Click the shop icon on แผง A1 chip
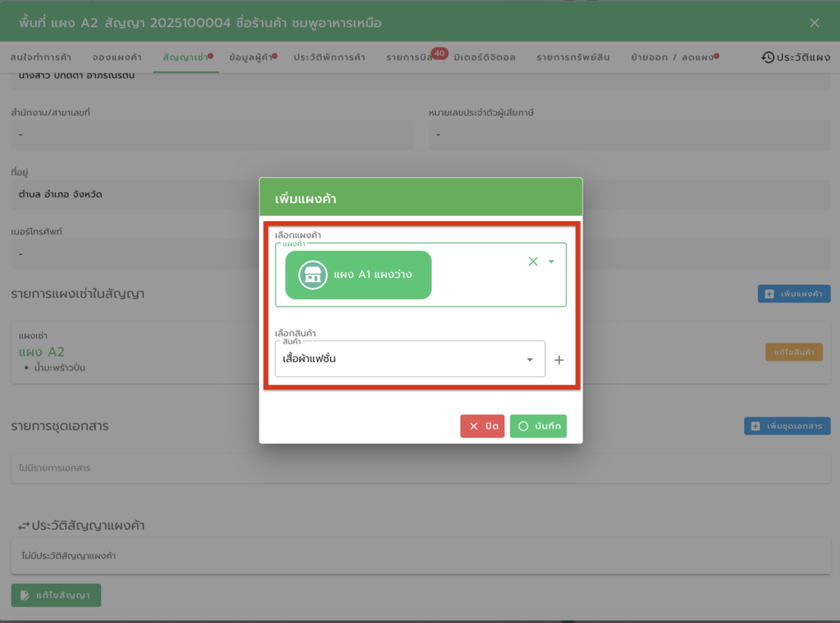 click(x=312, y=275)
